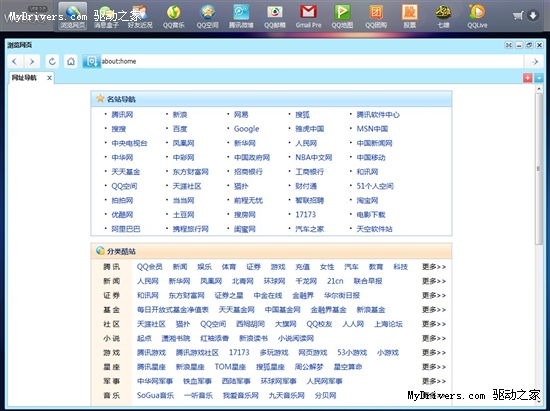The width and height of the screenshot is (550, 411).
Task: Expand 更多>> in the 小说 row
Action: [434, 338]
